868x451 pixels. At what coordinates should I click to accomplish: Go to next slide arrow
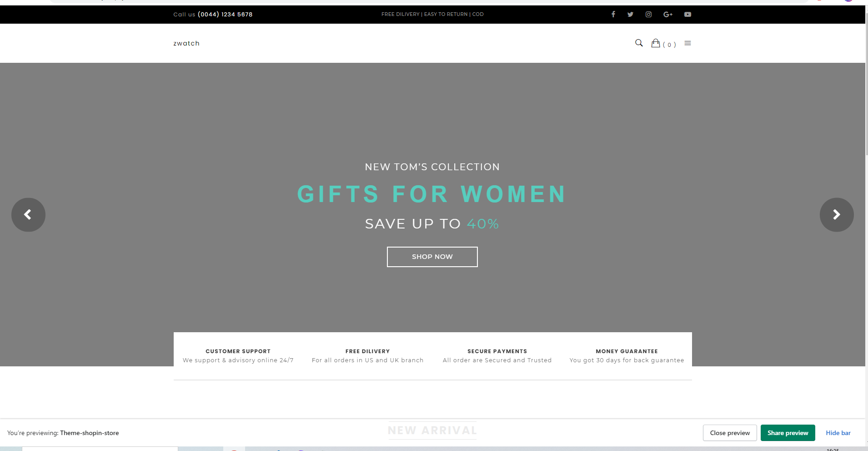[x=837, y=215]
